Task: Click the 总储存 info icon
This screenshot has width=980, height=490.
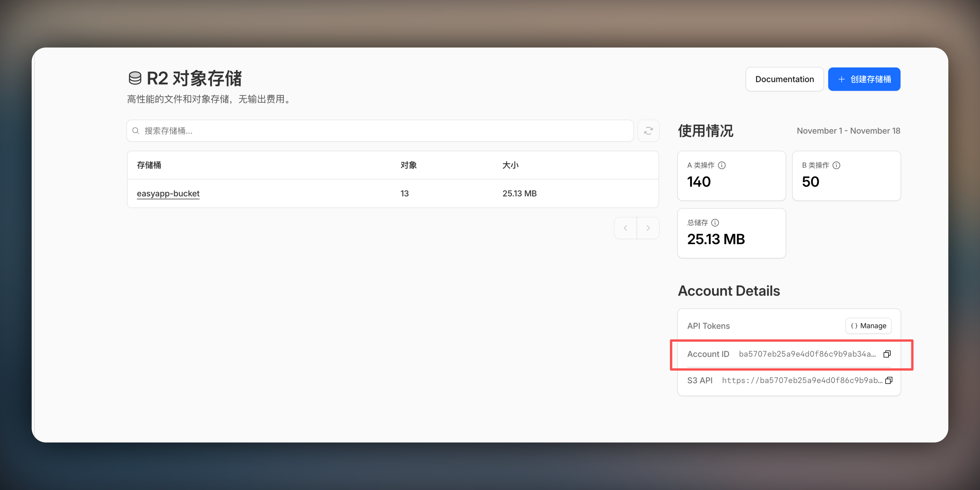Action: coord(715,222)
